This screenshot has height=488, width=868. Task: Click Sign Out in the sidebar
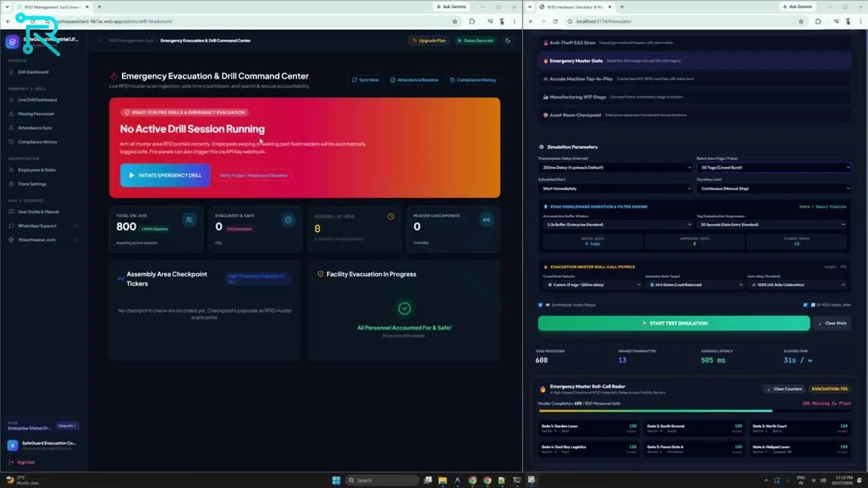point(26,462)
